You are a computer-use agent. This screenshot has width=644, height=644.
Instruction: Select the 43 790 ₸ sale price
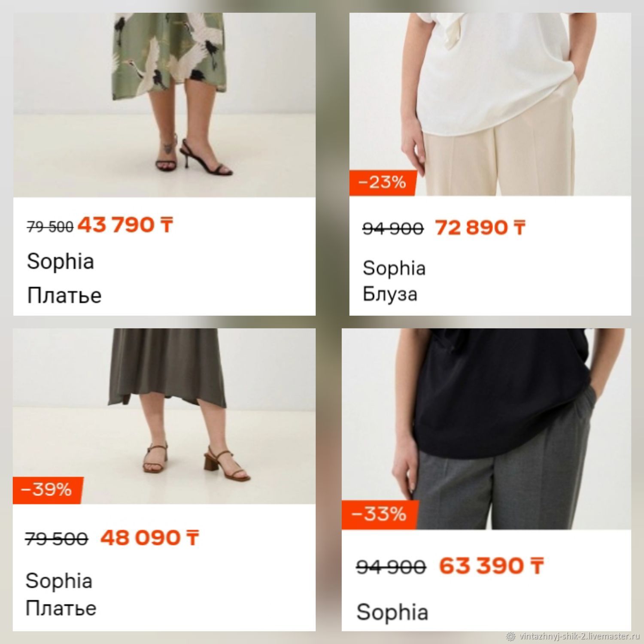click(125, 225)
